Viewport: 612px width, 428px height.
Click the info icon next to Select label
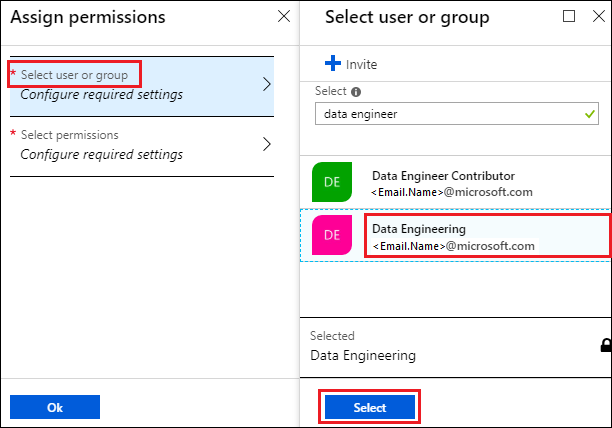click(356, 92)
